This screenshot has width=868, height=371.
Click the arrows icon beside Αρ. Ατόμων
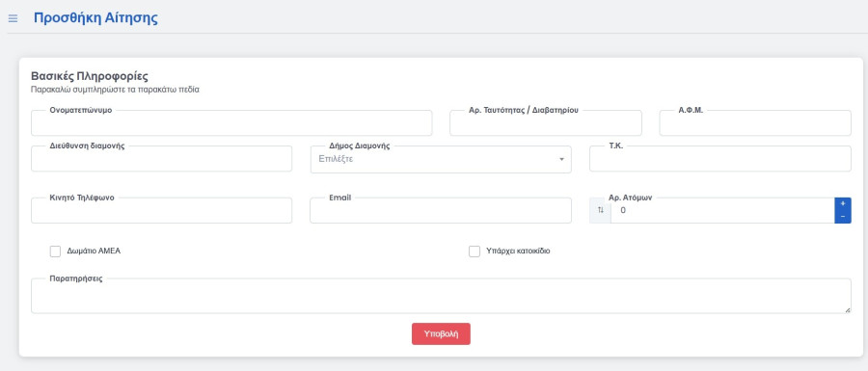(x=601, y=211)
